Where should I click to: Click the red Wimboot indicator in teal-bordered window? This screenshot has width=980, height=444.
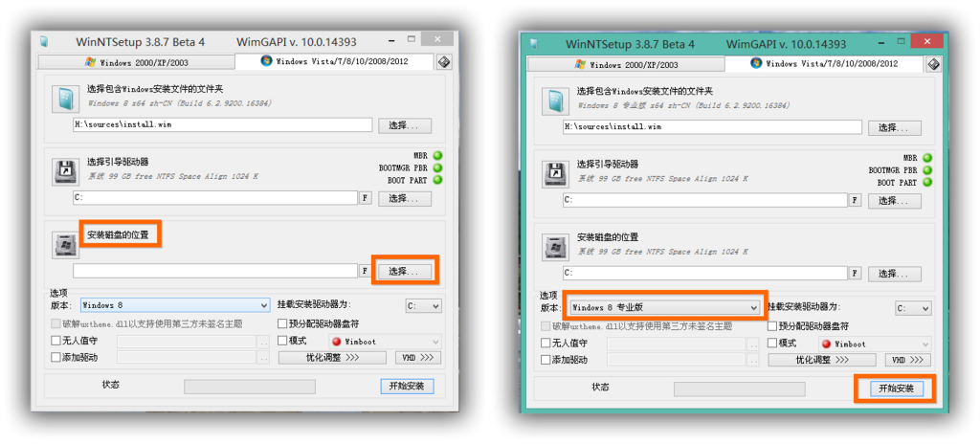pyautogui.click(x=826, y=344)
